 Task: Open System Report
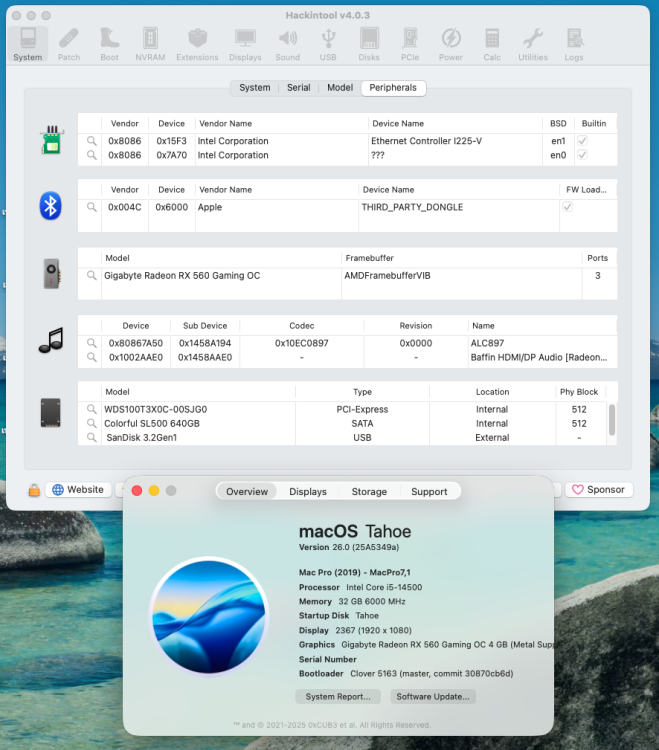tap(338, 696)
